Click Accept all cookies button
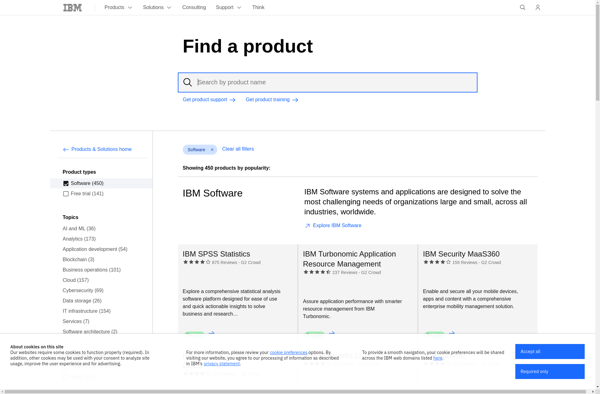Viewport: 600px width, 394px height. click(x=549, y=352)
